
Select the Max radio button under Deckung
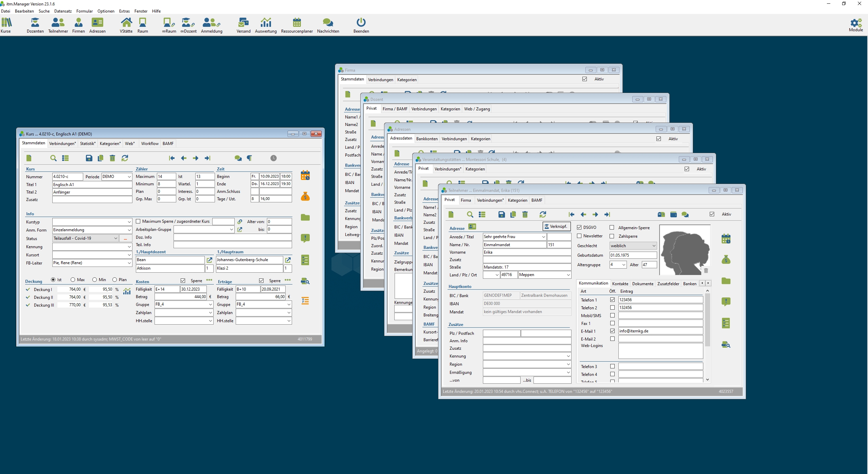(x=73, y=280)
